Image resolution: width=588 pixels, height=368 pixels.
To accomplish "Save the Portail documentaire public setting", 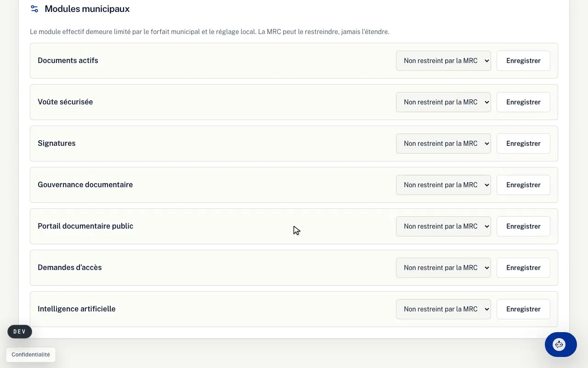I will coord(523,226).
